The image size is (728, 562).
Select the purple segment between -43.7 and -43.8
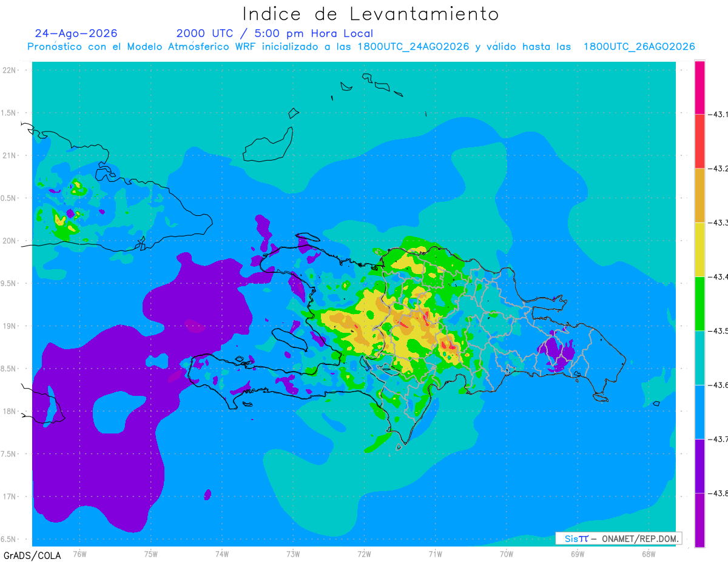point(699,466)
